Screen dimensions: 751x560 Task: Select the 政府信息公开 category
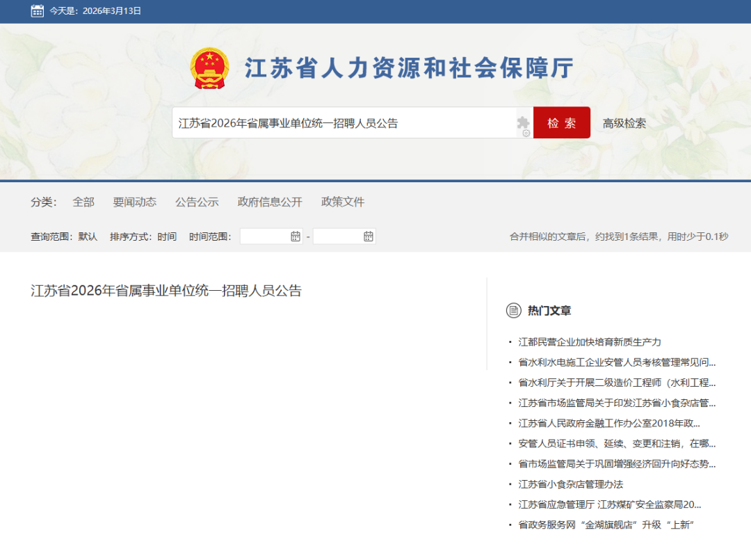pyautogui.click(x=270, y=202)
